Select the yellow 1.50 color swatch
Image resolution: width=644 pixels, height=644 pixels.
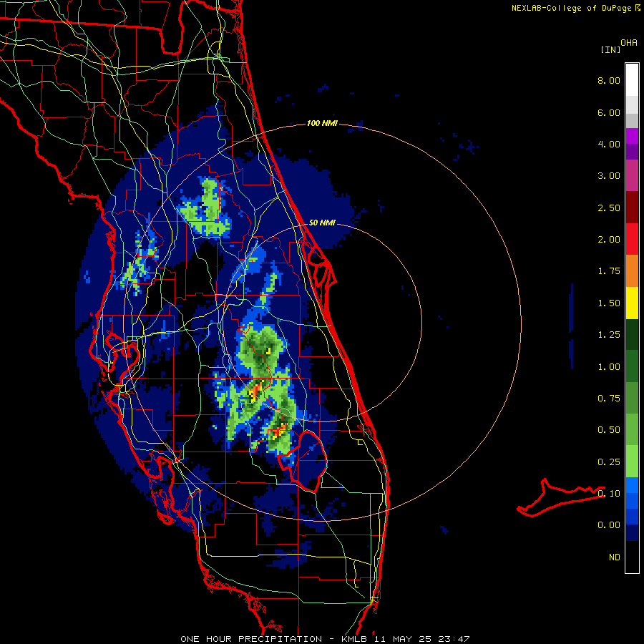pyautogui.click(x=632, y=303)
